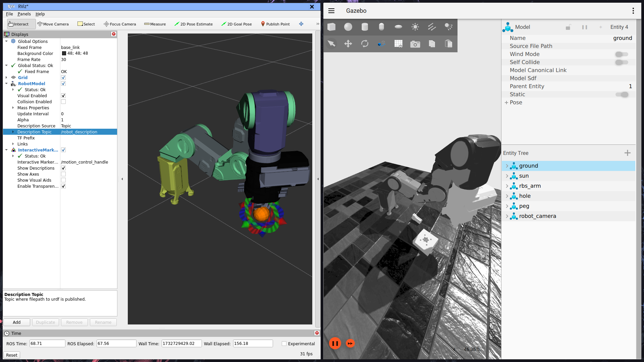Toggle the Static switch

[x=622, y=95]
